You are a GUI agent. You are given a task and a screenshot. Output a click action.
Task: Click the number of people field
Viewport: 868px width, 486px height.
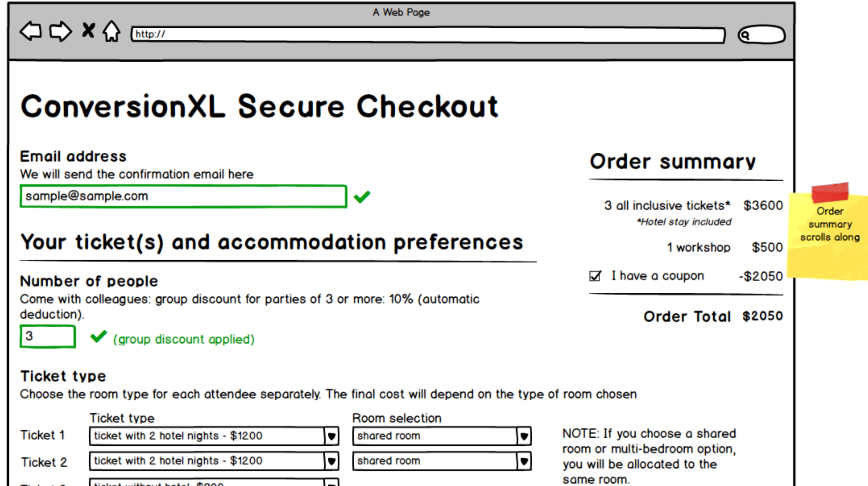click(47, 336)
